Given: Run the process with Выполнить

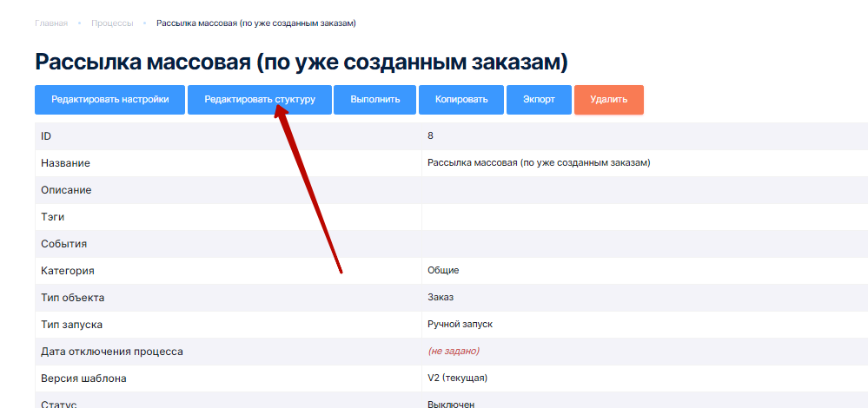Looking at the screenshot, I should [x=374, y=100].
